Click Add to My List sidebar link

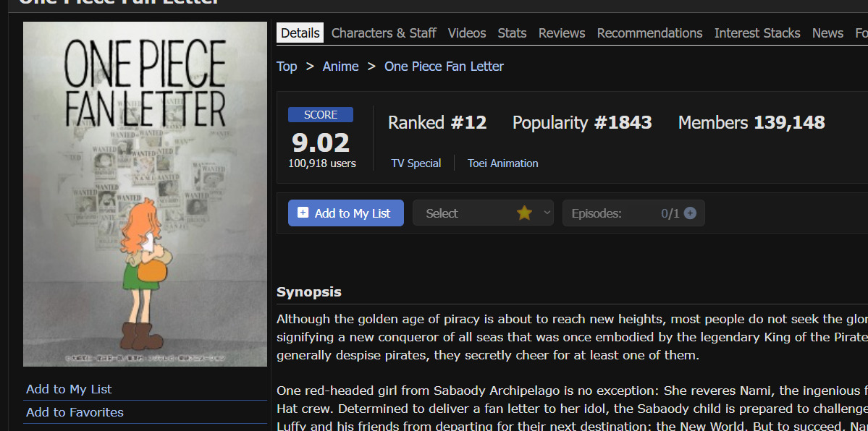pos(69,389)
